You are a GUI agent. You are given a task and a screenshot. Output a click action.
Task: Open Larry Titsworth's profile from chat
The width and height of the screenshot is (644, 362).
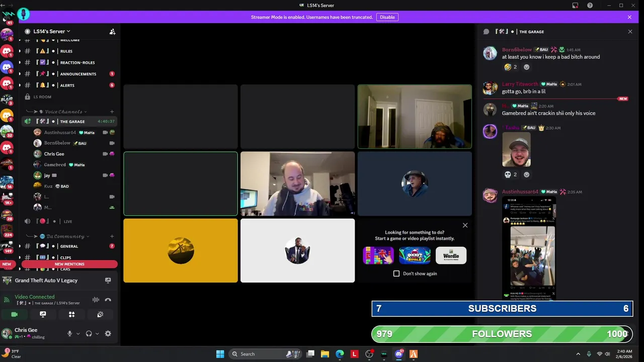pyautogui.click(x=520, y=84)
